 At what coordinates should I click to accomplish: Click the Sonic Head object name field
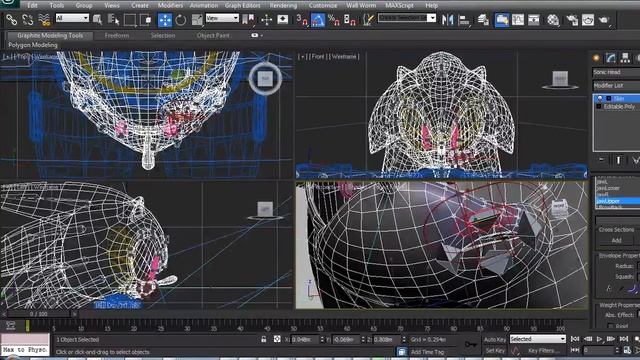pyautogui.click(x=616, y=72)
